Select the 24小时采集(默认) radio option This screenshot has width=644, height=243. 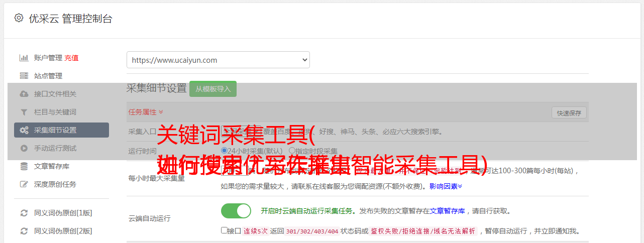(x=224, y=150)
